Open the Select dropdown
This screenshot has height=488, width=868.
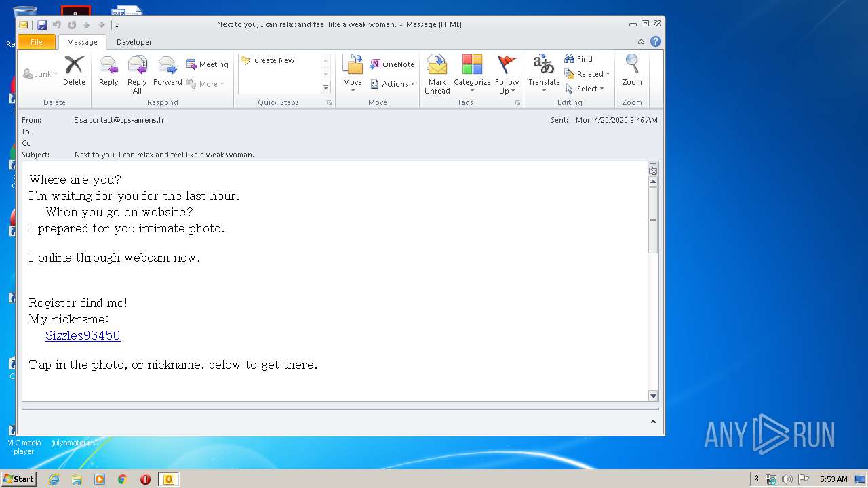pos(585,89)
